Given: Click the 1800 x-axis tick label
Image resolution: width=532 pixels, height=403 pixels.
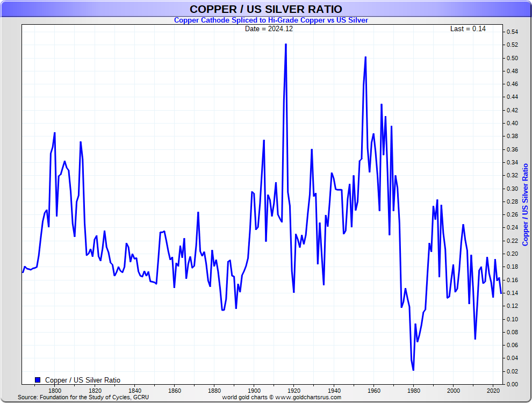Looking at the screenshot, I should tap(54, 391).
